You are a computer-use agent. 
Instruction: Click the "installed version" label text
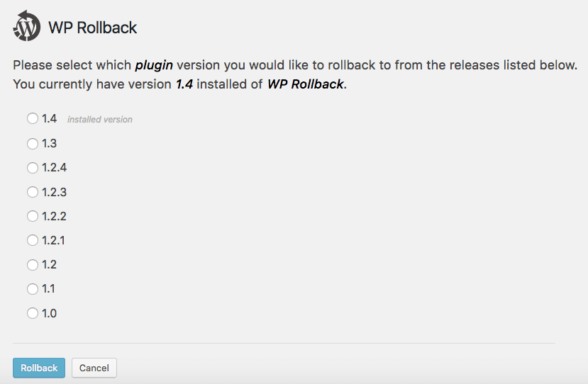(x=99, y=120)
